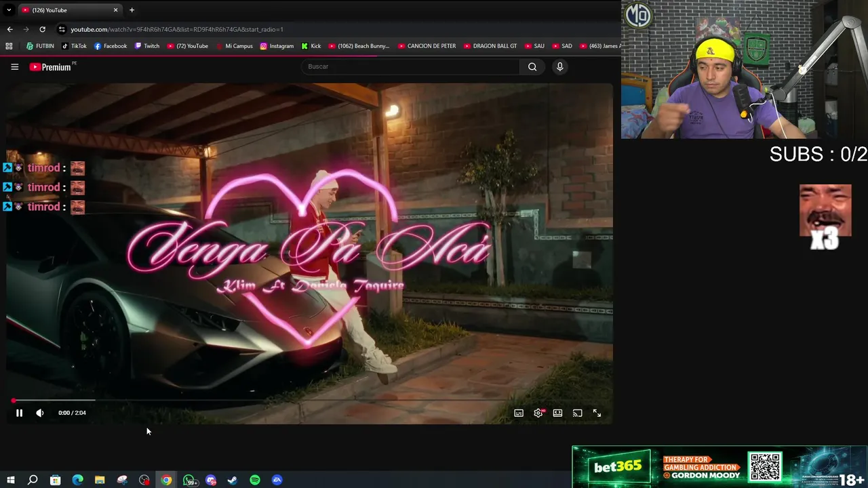Screen dimensions: 868x488
Task: Go back in Chrome
Action: point(9,29)
